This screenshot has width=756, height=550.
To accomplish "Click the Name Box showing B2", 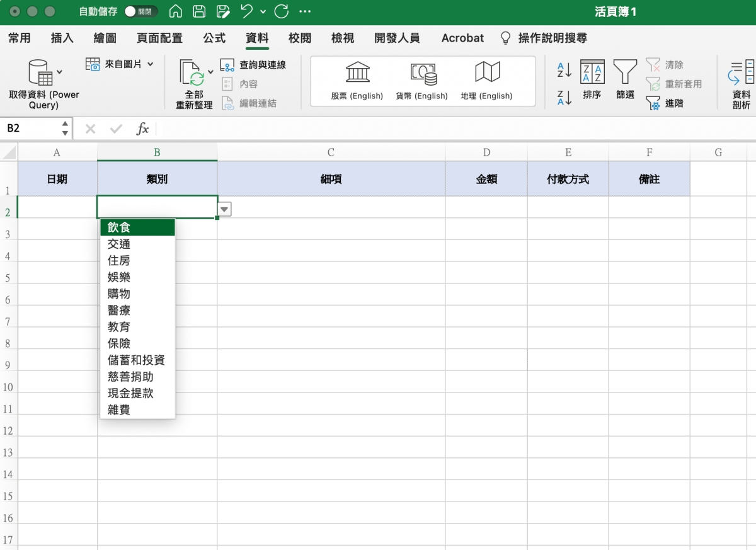I will coord(30,129).
